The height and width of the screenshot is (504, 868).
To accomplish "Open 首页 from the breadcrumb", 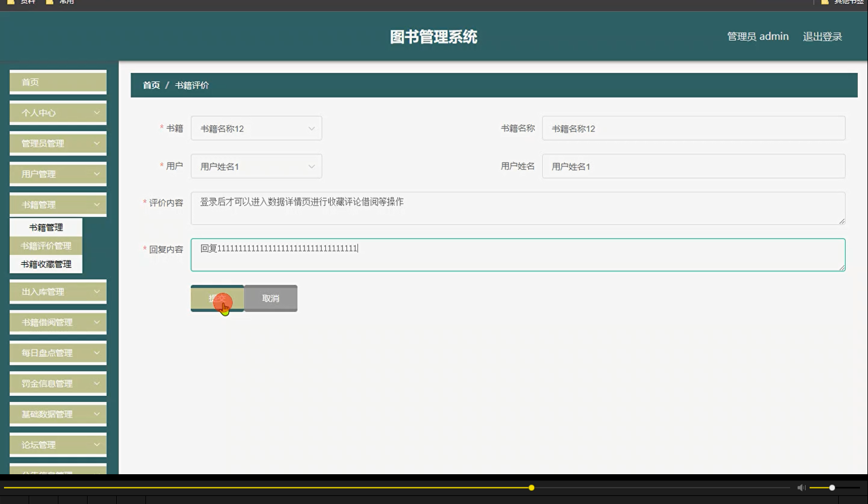I will tap(151, 85).
